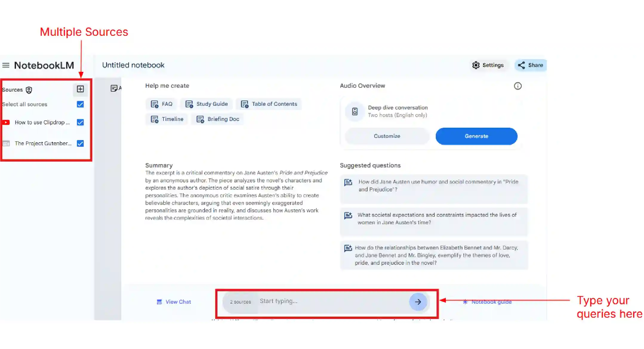Click the blue Generate button
Screen dimensions: 644x349
tap(477, 136)
